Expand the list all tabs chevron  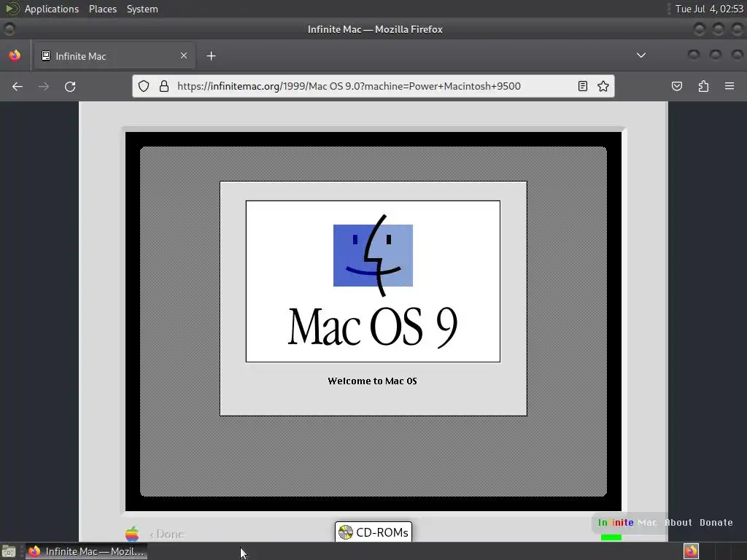(641, 55)
